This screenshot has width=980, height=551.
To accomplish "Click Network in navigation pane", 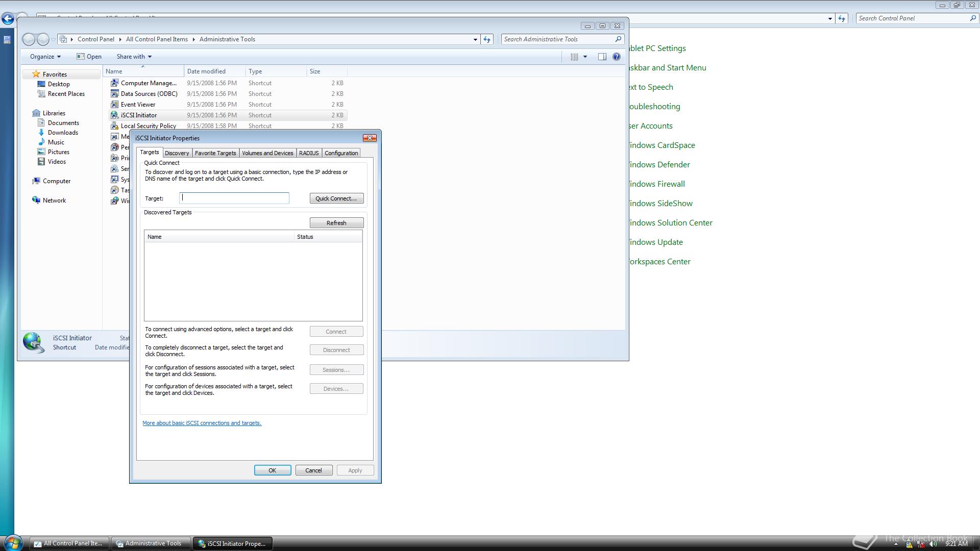I will pos(54,201).
